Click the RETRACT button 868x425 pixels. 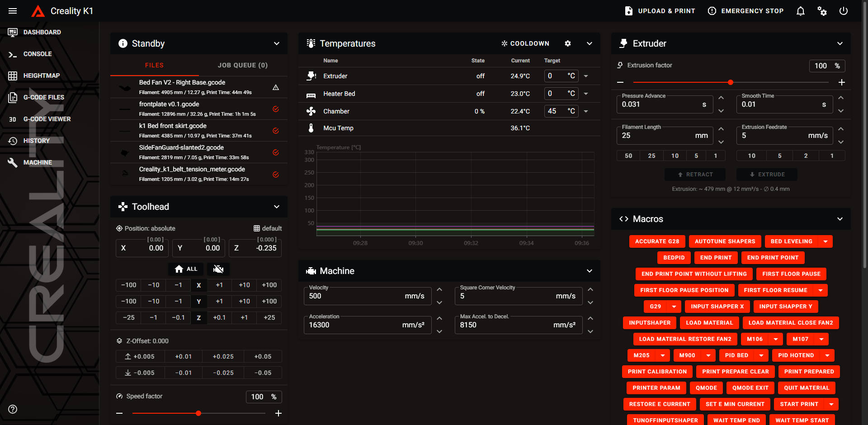click(x=695, y=175)
